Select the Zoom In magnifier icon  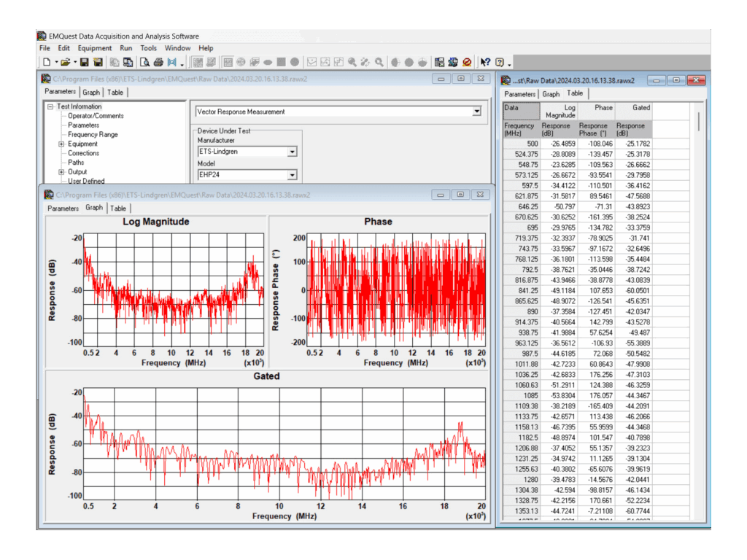click(352, 62)
